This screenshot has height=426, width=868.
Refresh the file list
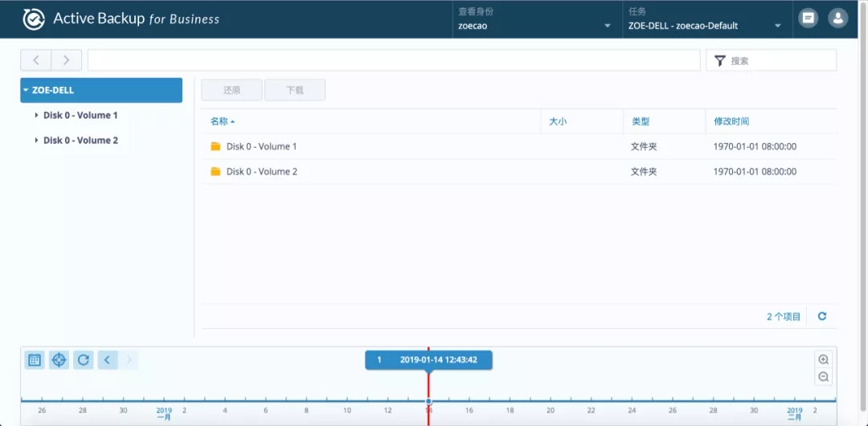pyautogui.click(x=822, y=317)
